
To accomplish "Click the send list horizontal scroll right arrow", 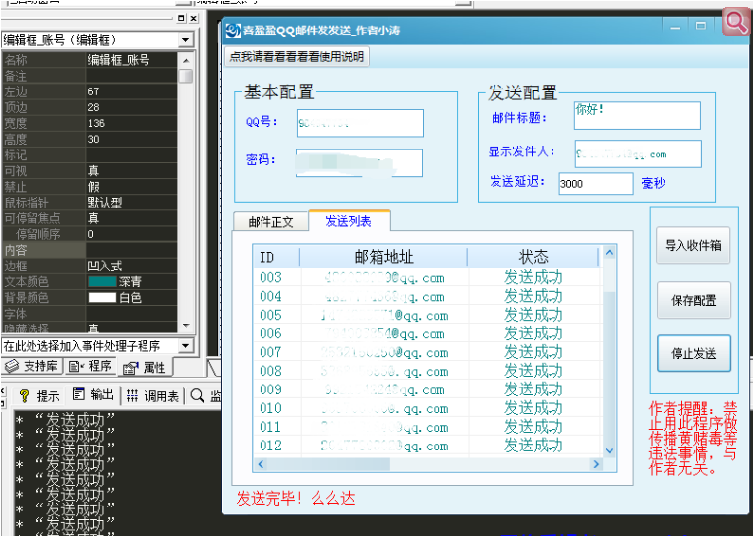I will click(596, 464).
